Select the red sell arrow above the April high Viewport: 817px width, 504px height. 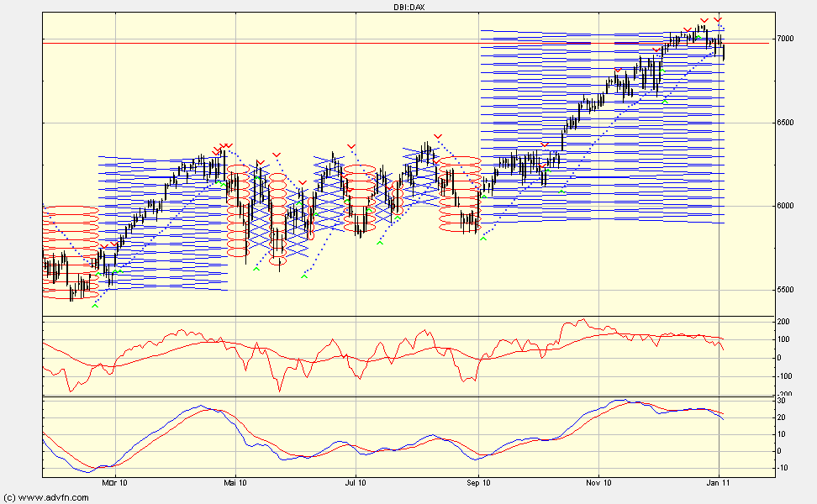[223, 144]
